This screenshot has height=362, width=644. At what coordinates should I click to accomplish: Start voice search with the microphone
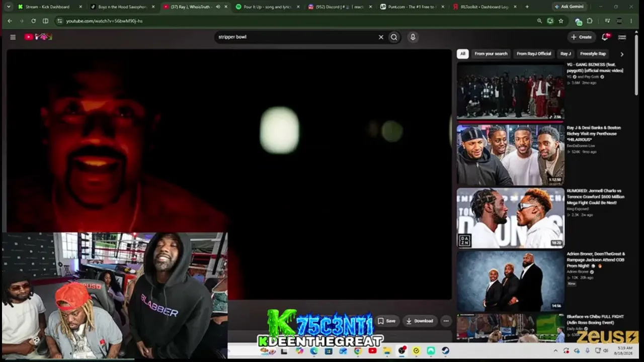click(x=413, y=37)
